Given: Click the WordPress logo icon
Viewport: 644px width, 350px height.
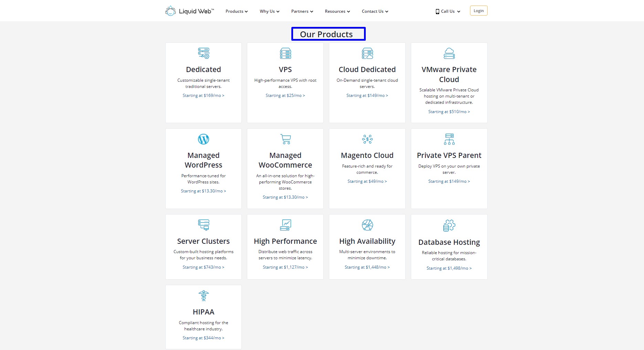Looking at the screenshot, I should point(204,139).
